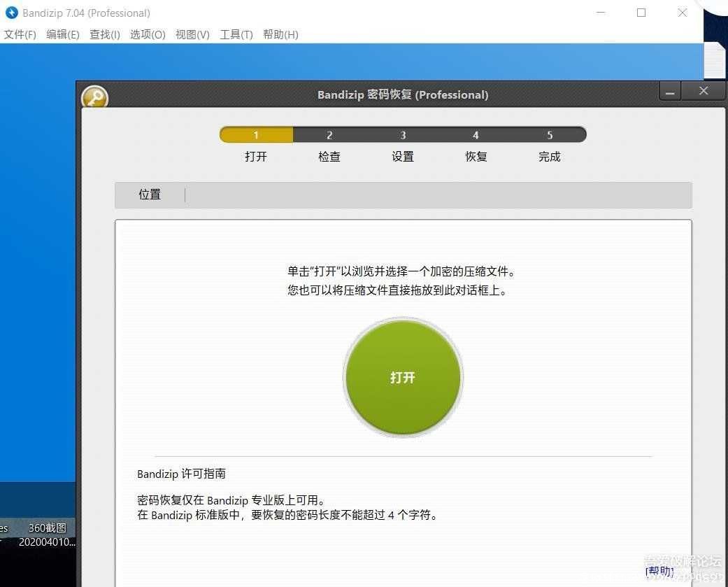Select step 5 完成 in progress bar

pos(549,134)
